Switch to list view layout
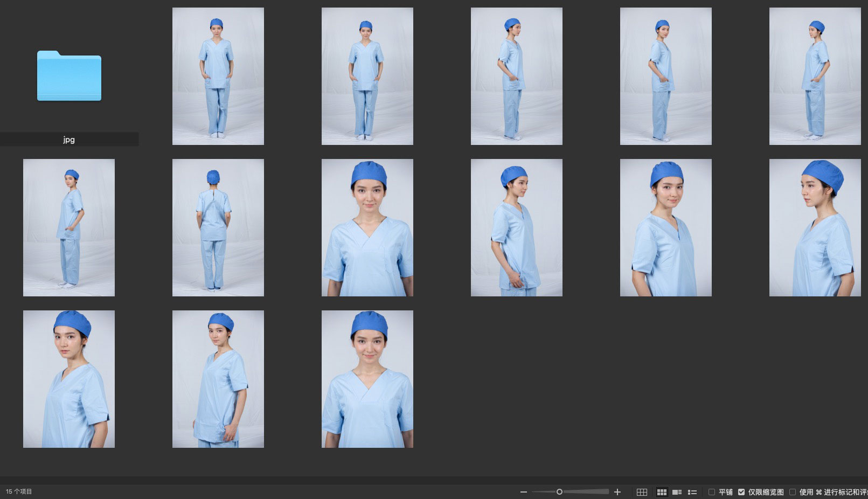Image resolution: width=868 pixels, height=499 pixels. point(692,492)
